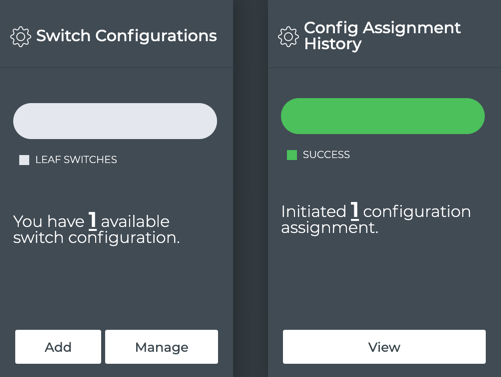Click the Switch Configurations title

(x=127, y=36)
